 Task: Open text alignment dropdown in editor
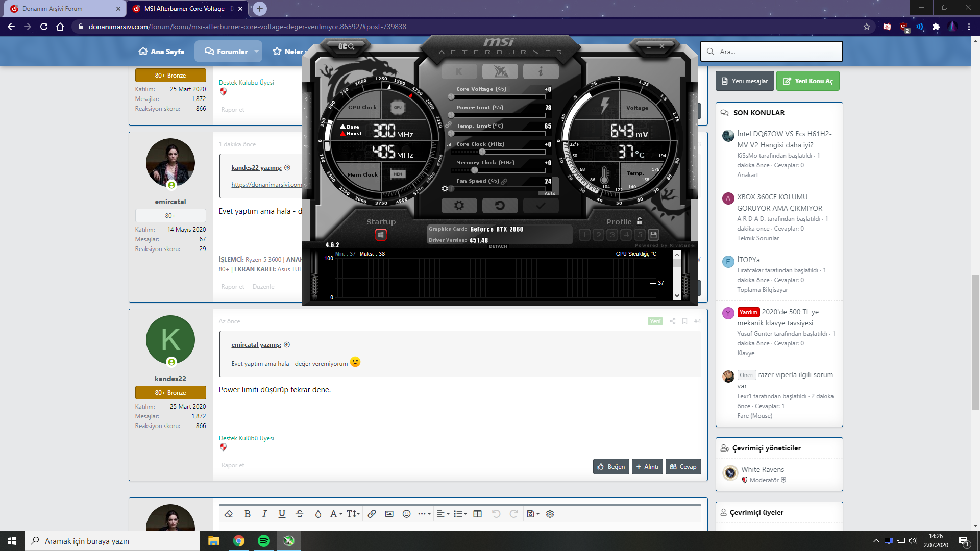[x=443, y=514]
